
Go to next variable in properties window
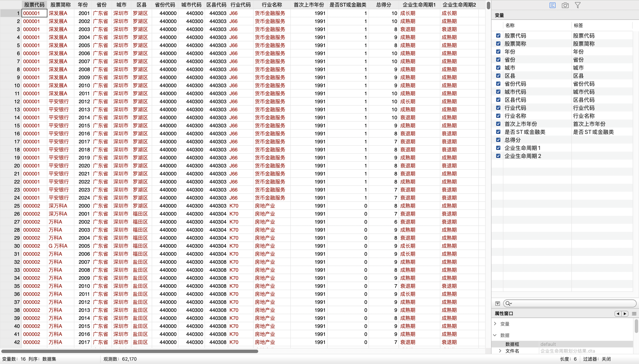click(x=625, y=314)
